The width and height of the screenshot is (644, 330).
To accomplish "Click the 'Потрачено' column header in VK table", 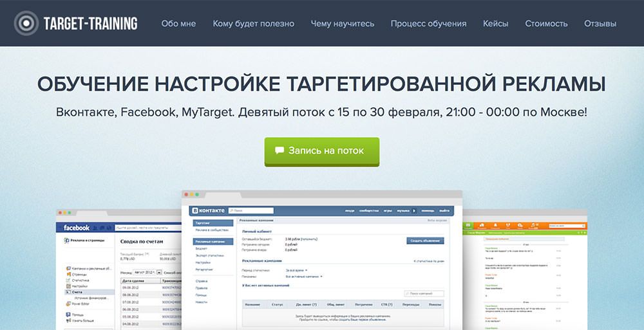I will point(364,304).
